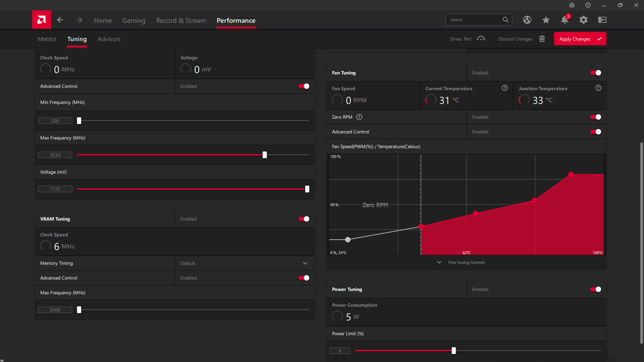Click Min Frequency 500 input field
This screenshot has height=362, width=644.
[55, 121]
